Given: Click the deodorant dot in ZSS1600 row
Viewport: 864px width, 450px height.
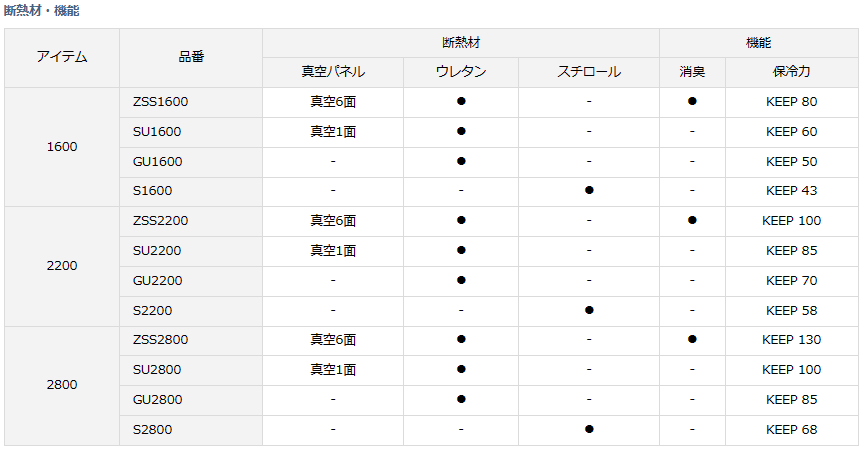Looking at the screenshot, I should coord(692,101).
